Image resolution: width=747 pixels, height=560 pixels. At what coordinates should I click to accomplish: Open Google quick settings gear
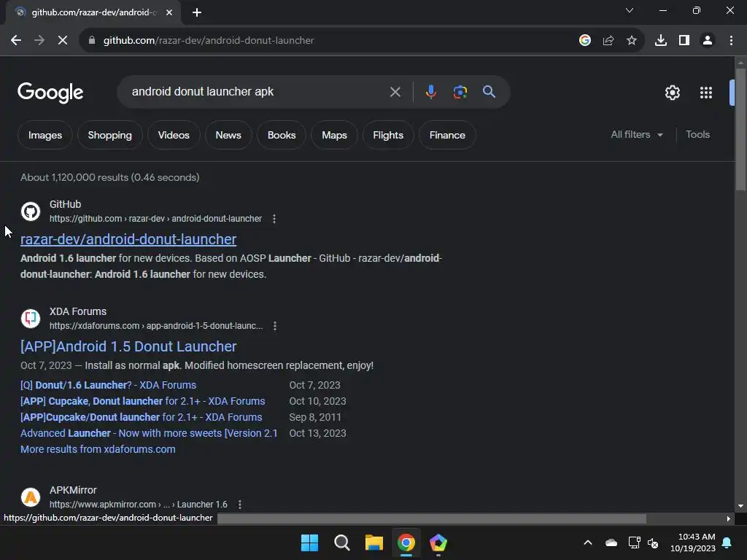tap(672, 93)
